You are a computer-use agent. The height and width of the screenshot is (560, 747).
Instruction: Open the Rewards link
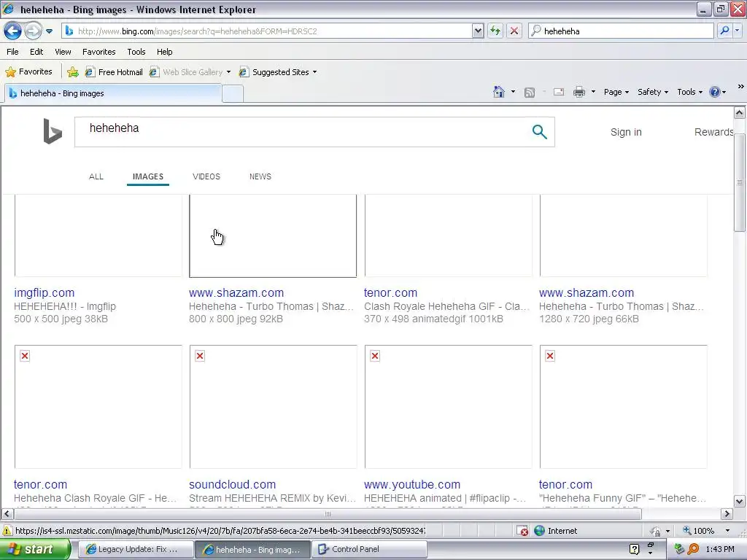pyautogui.click(x=713, y=133)
